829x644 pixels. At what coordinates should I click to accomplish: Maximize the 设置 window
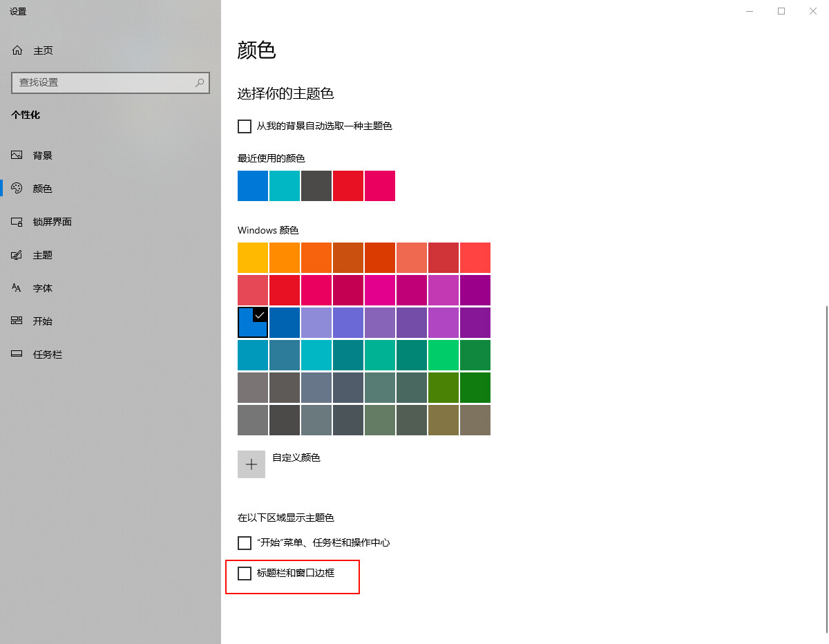click(781, 11)
